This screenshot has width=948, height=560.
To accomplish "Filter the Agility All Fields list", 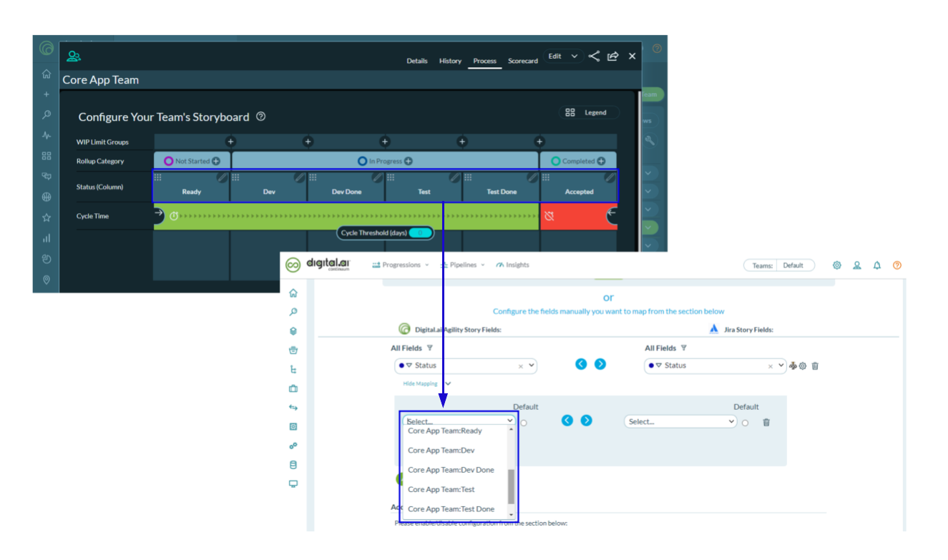I will [x=429, y=348].
